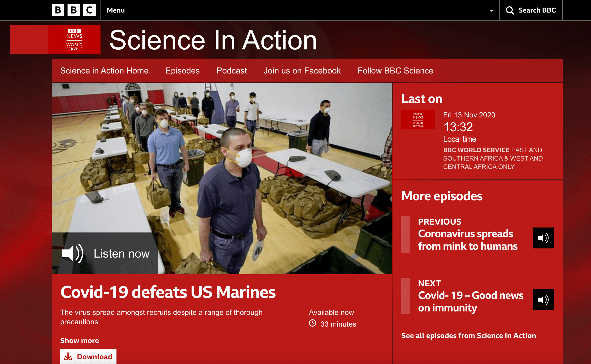
Task: Click the episode photo of masked recruits
Action: [222, 179]
